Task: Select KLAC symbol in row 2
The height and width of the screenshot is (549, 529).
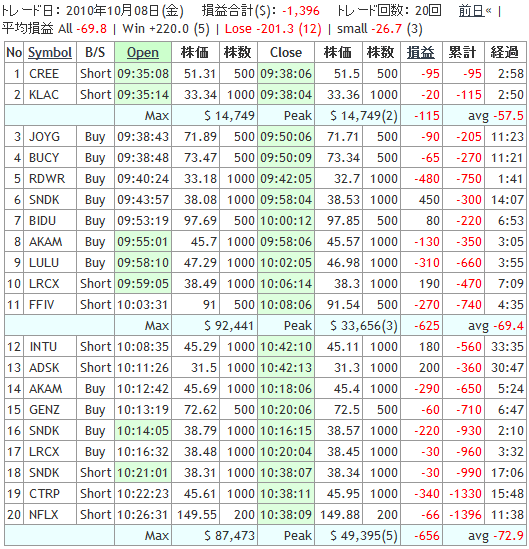Action: [x=44, y=95]
